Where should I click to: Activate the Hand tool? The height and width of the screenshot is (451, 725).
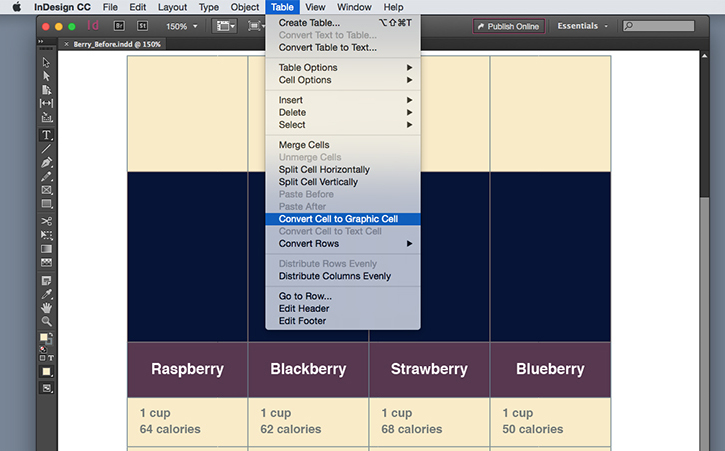click(46, 308)
